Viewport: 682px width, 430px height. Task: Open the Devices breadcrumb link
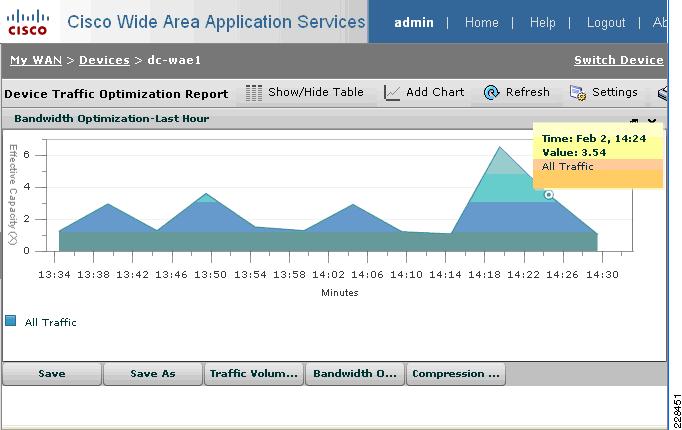(x=104, y=60)
